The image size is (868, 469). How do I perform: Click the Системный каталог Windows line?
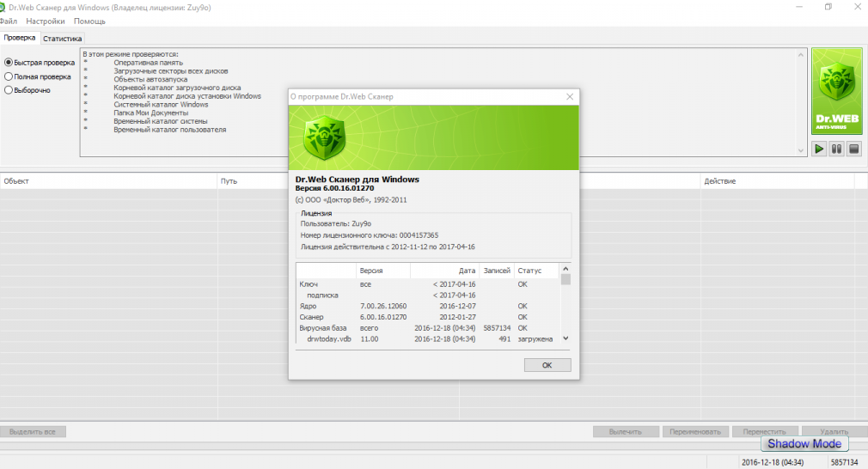point(161,105)
